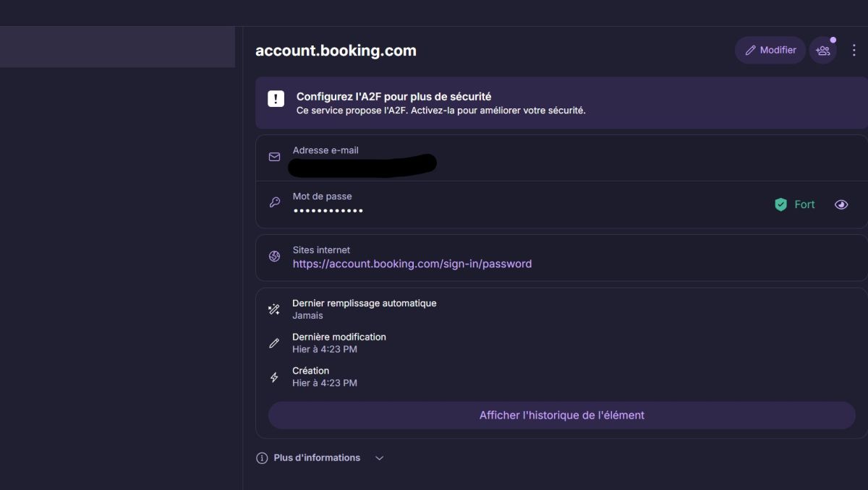The width and height of the screenshot is (868, 490).
Task: Click the 'Configurez l'A2F' banner text
Action: coord(393,96)
